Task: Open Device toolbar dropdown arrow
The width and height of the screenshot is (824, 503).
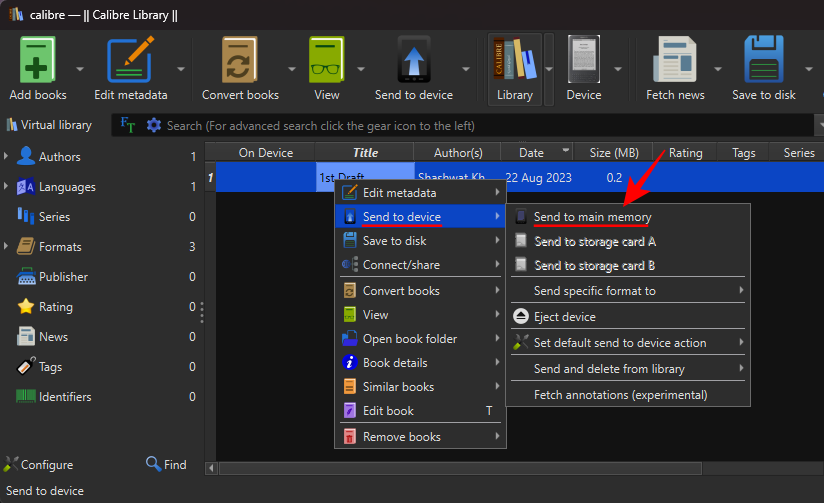Action: pos(618,69)
